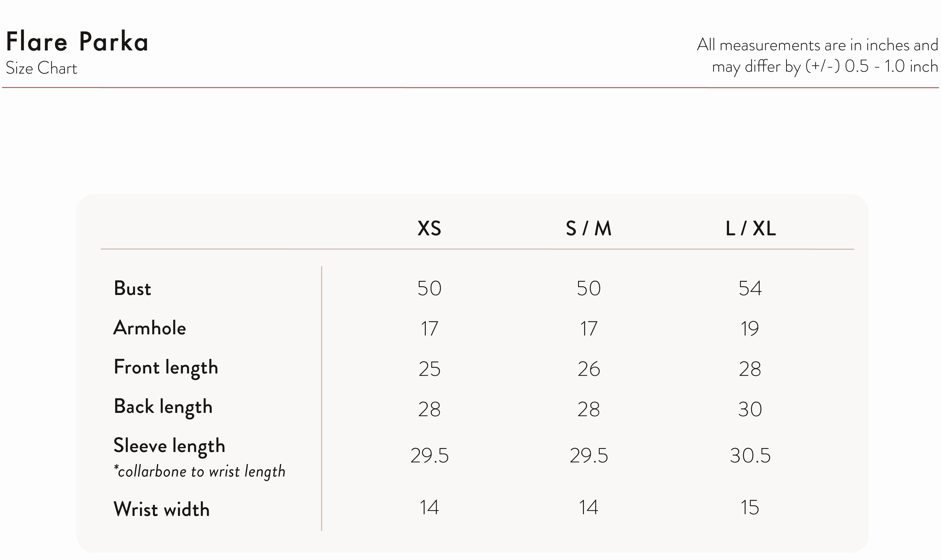Select the Wrist width row label
This screenshot has height=560, width=941.
[162, 509]
